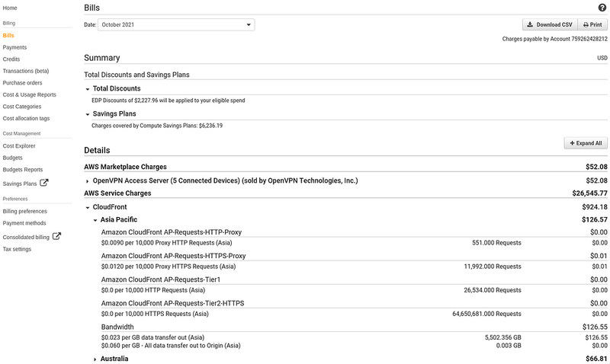Click the 11,992.000 Requests value
610x364 pixels.
(x=493, y=267)
